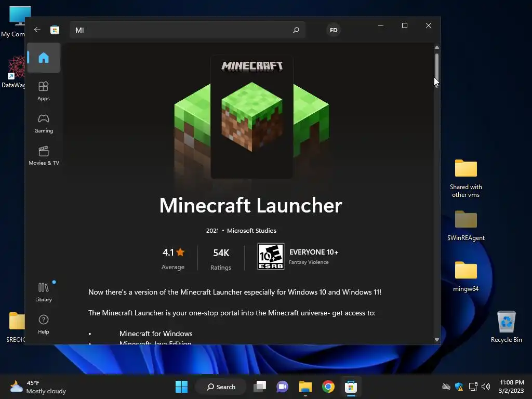
Task: Close the Microsoft Store window
Action: tap(429, 25)
